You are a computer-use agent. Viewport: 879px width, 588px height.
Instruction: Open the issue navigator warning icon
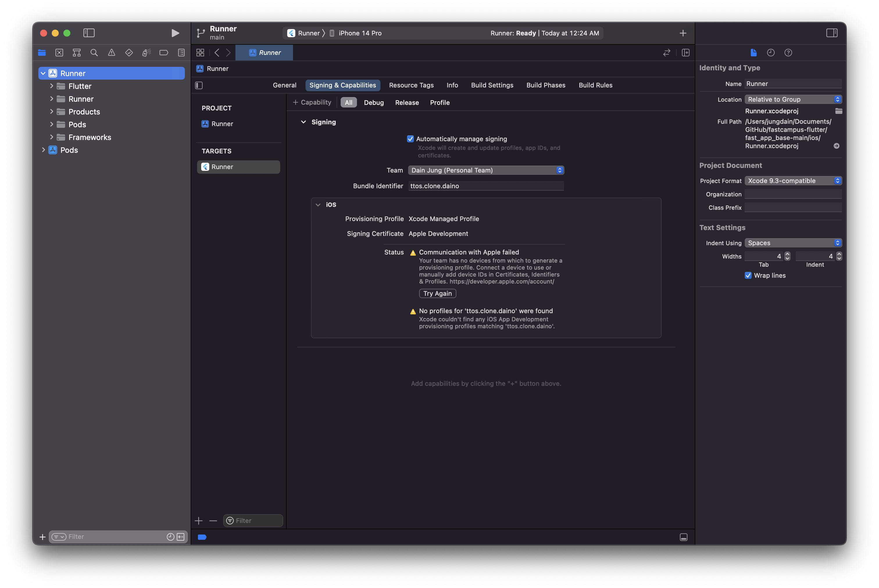pos(111,53)
